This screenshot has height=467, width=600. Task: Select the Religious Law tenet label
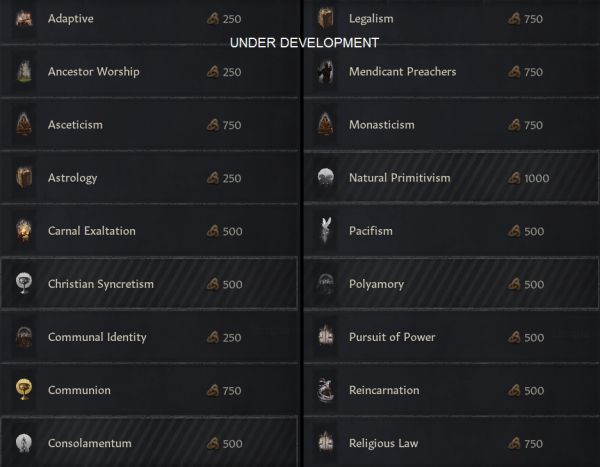[x=383, y=443]
